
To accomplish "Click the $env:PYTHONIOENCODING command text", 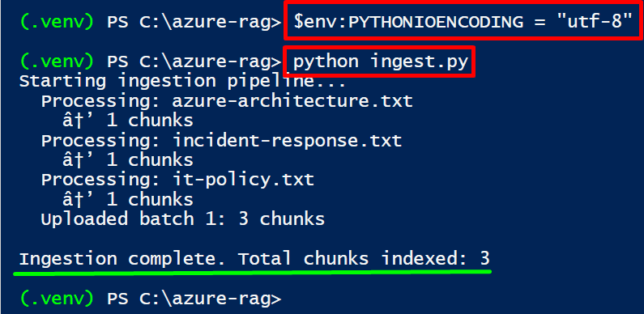I will click(463, 22).
